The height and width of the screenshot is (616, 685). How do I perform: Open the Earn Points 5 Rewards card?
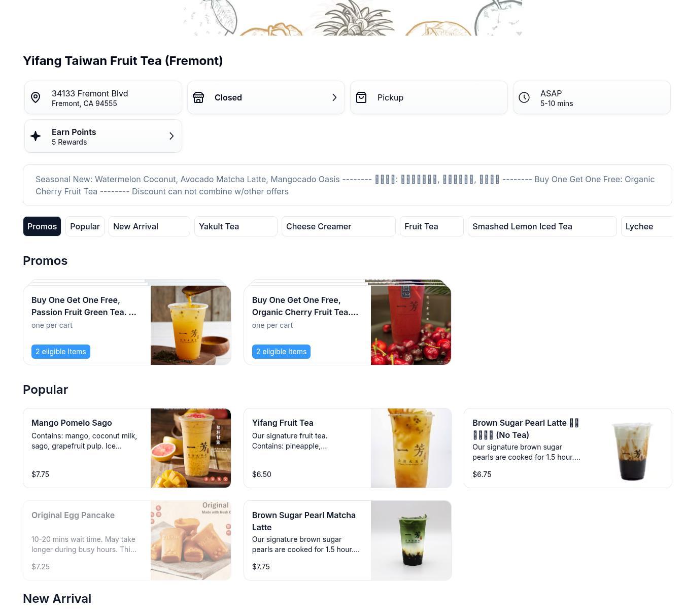103,136
